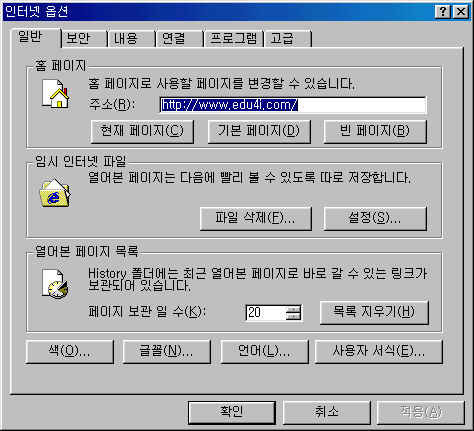The height and width of the screenshot is (431, 474).
Task: Set blank page with 빈 페이지(B)
Action: tap(375, 132)
